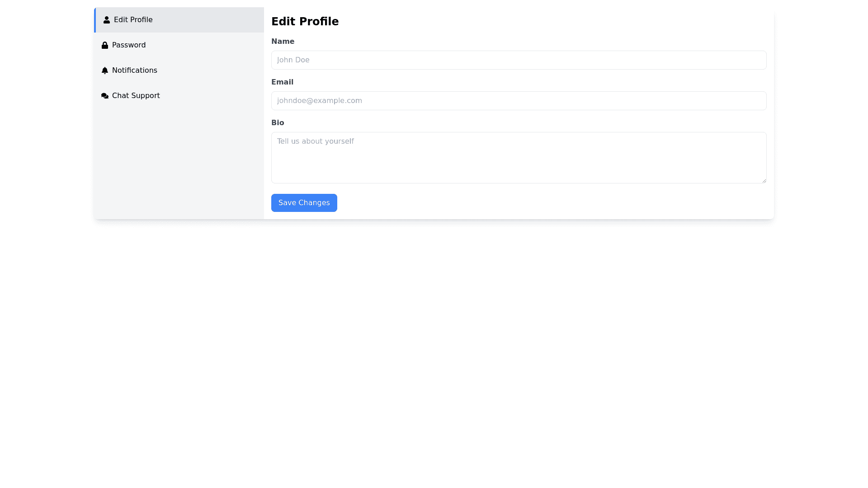Focus the Name input field
The width and height of the screenshot is (868, 488).
pos(519,60)
